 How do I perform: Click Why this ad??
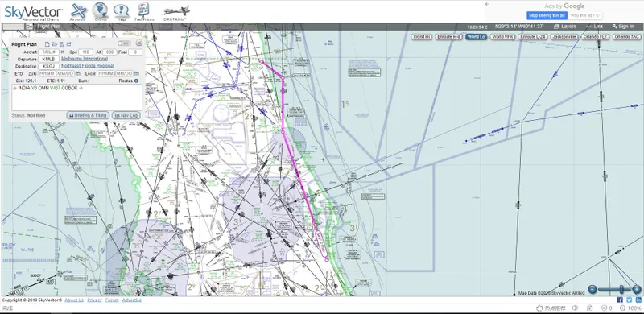[x=586, y=15]
